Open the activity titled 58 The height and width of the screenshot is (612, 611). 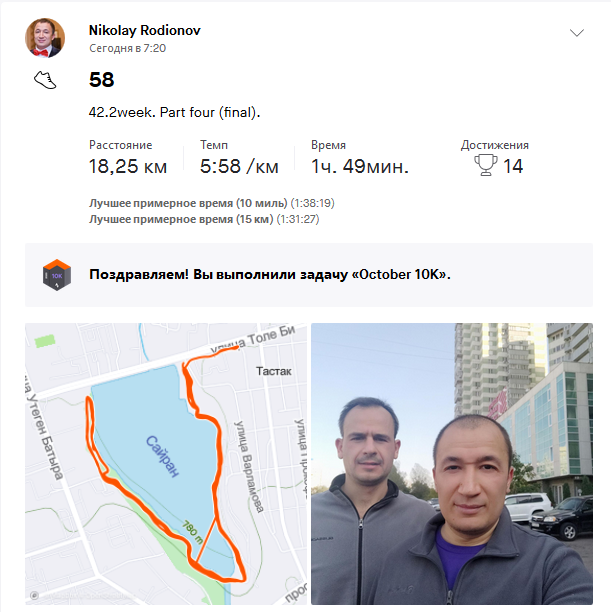coord(102,80)
